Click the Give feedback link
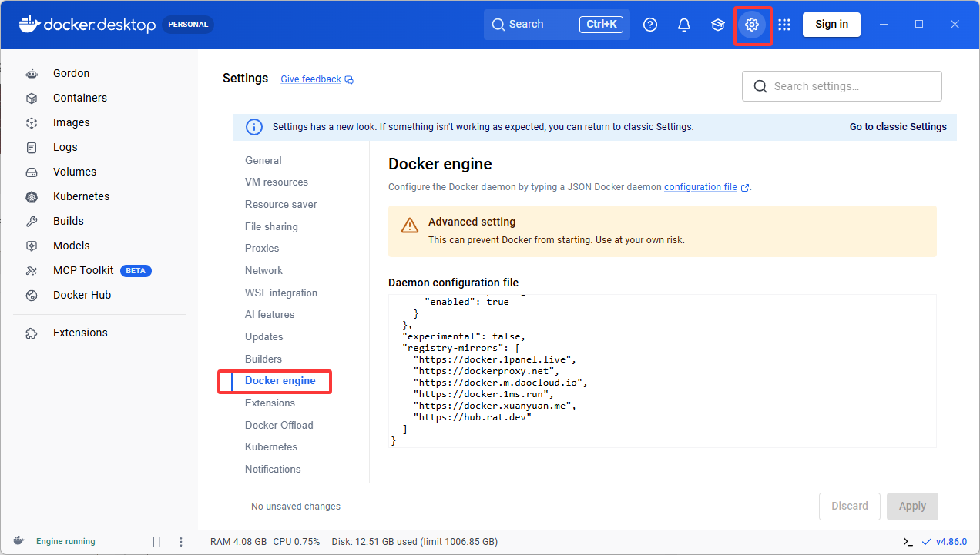Image resolution: width=980 pixels, height=555 pixels. (x=310, y=79)
